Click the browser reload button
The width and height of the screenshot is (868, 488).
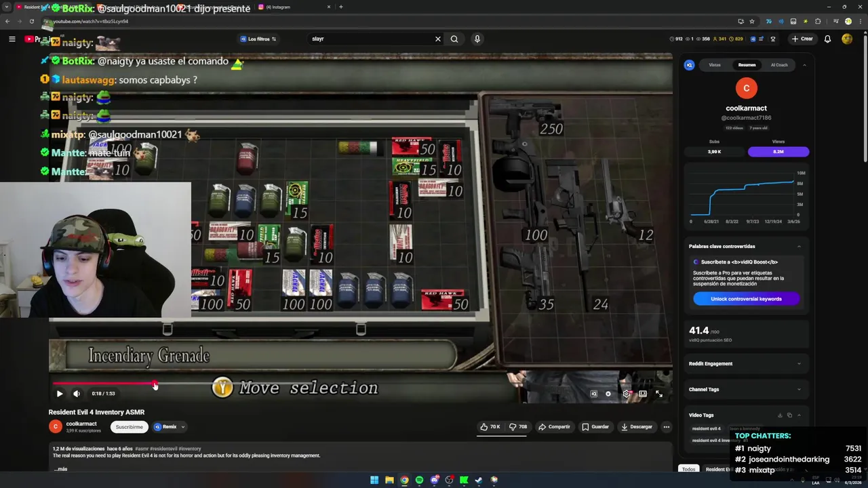pos(31,21)
